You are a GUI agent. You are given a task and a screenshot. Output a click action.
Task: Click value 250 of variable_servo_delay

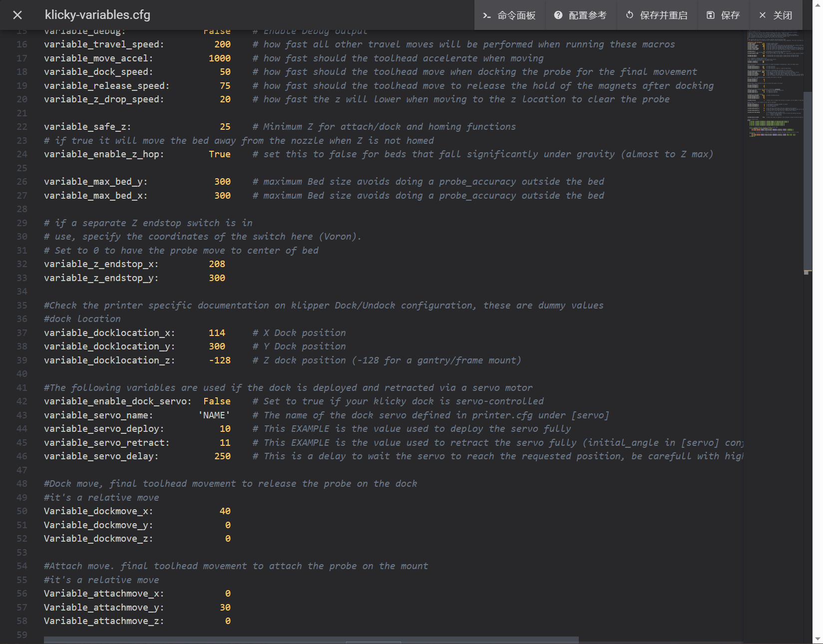click(x=223, y=456)
